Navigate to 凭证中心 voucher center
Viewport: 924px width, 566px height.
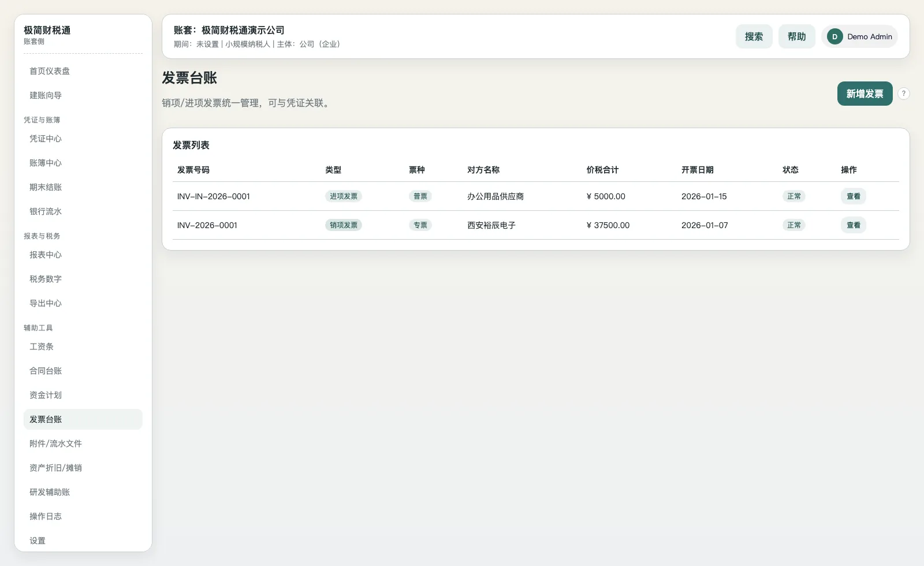coord(46,138)
